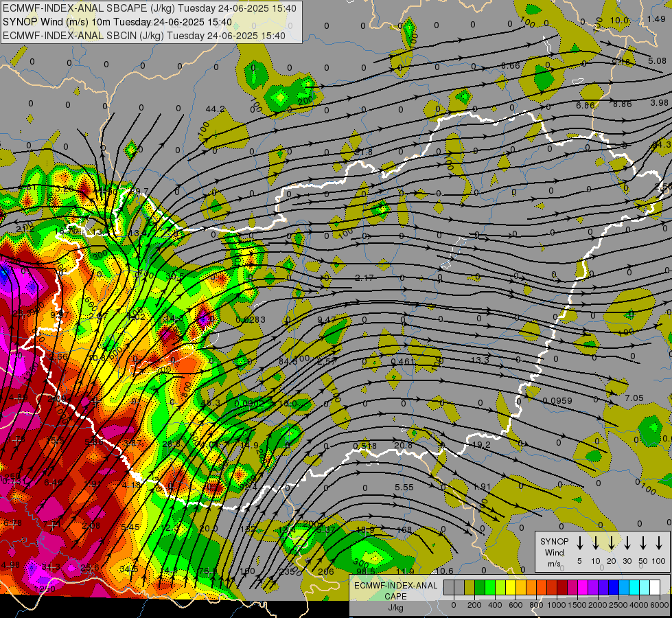
Task: Click the wind legend arrow above 100
Action: click(x=659, y=543)
